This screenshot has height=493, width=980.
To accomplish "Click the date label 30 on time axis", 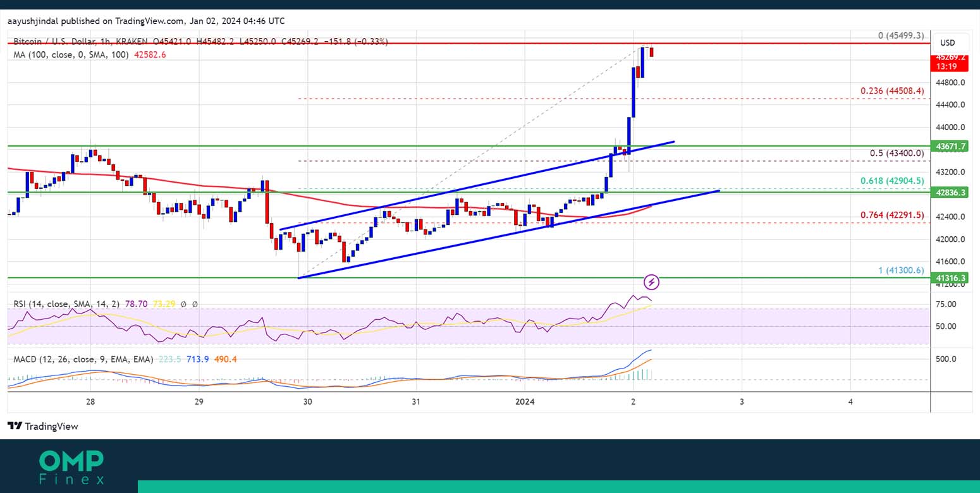I will tap(307, 401).
